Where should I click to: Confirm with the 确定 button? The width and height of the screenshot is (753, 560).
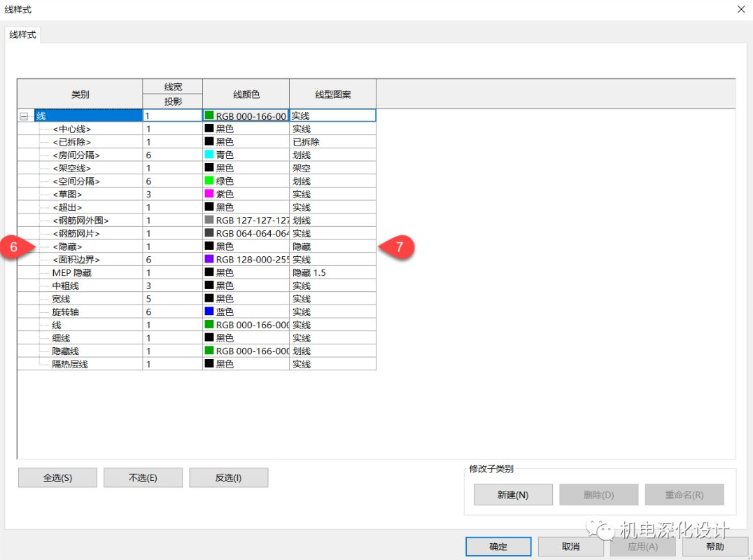tap(498, 547)
